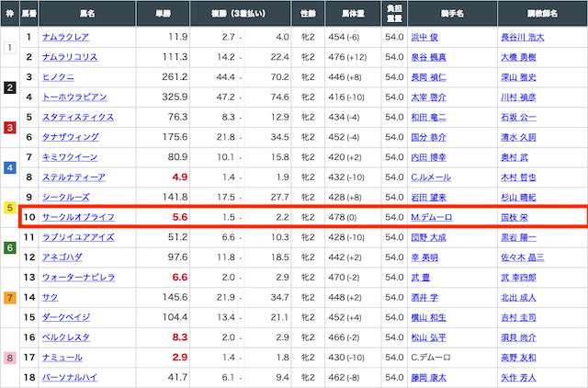This screenshot has height=388, width=588.
Task: Open jockey C.ルメール profile
Action: tap(433, 177)
